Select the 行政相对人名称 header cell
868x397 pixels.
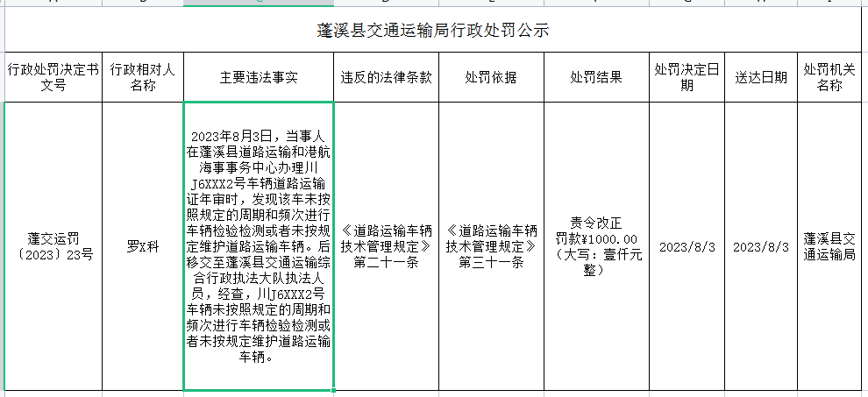(143, 77)
